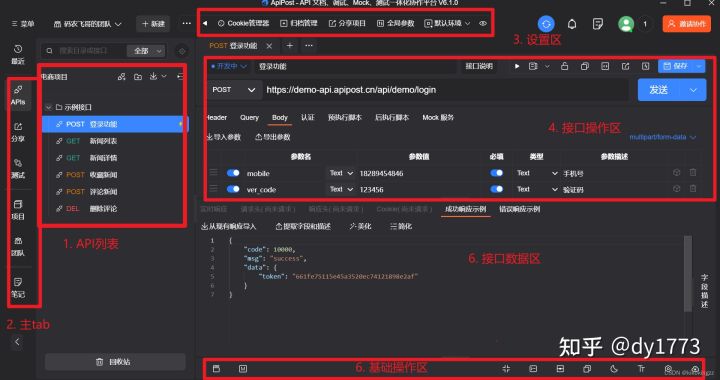Delete the mobile parameter row via trash icon
The width and height of the screenshot is (720, 380).
tap(692, 173)
